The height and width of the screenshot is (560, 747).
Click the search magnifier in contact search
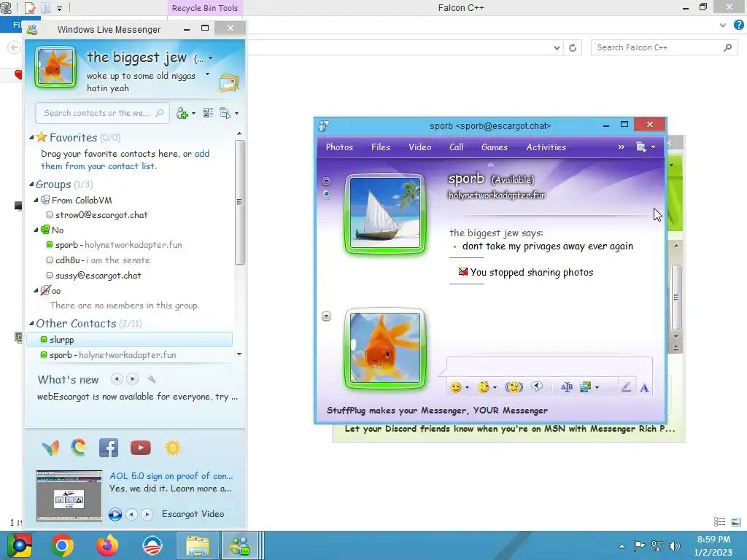point(160,113)
